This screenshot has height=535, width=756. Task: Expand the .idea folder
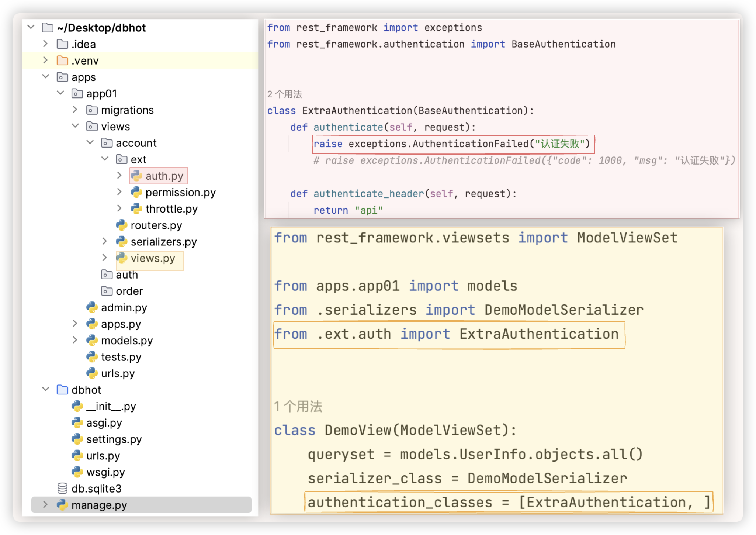[46, 44]
